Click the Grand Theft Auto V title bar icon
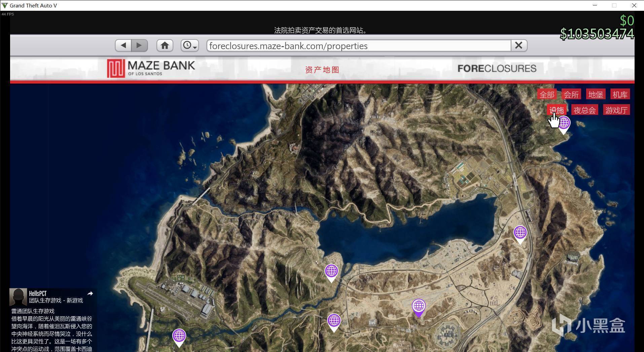The width and height of the screenshot is (644, 352). point(4,5)
